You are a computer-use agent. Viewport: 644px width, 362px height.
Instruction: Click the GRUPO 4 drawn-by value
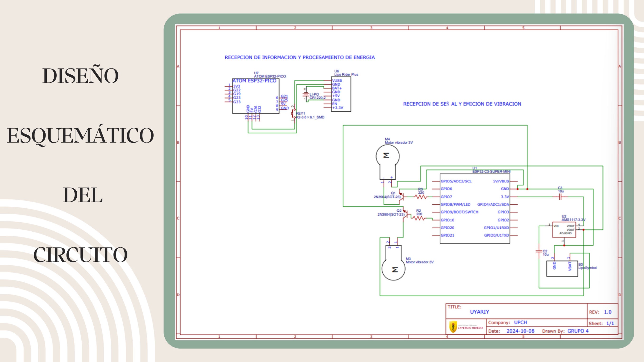578,331
